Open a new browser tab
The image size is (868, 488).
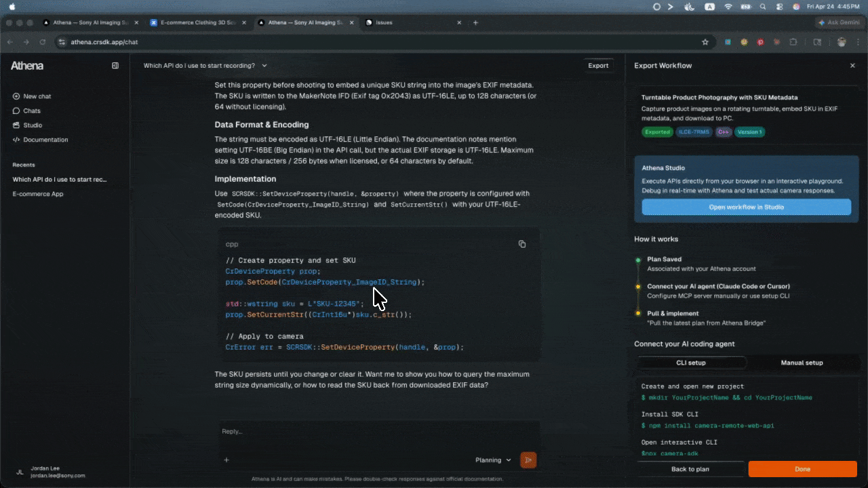[x=475, y=22]
